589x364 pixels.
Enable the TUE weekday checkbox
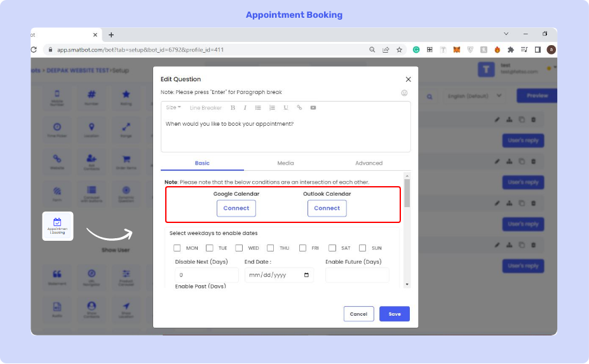tap(210, 248)
